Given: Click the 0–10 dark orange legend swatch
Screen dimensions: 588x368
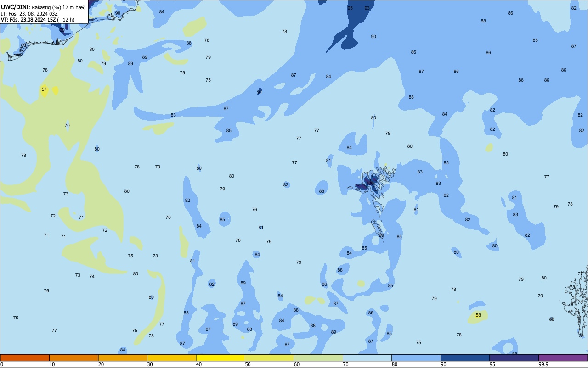Looking at the screenshot, I should click(x=25, y=357).
